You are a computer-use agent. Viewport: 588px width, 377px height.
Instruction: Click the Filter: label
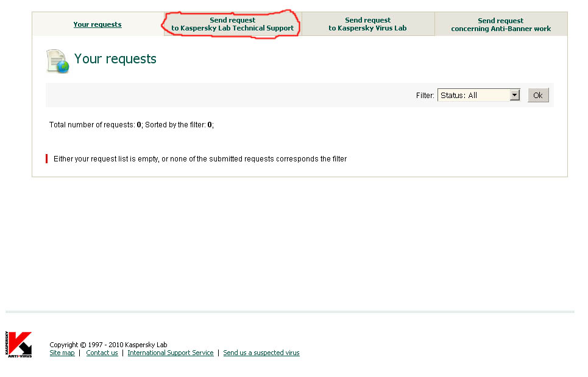[425, 96]
